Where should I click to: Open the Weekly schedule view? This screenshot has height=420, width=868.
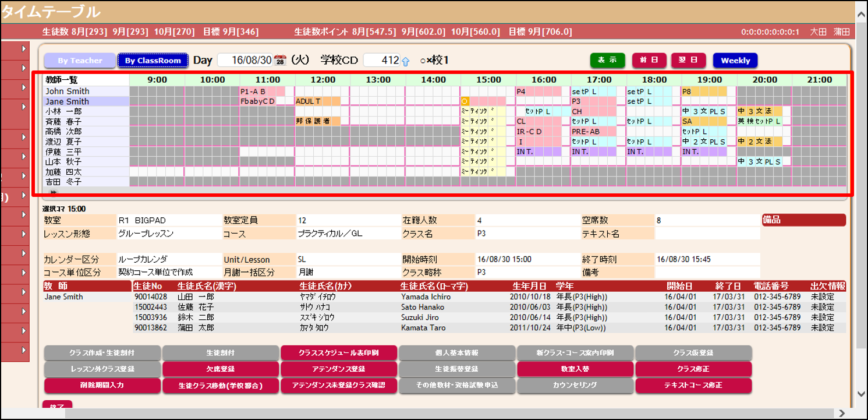point(735,60)
